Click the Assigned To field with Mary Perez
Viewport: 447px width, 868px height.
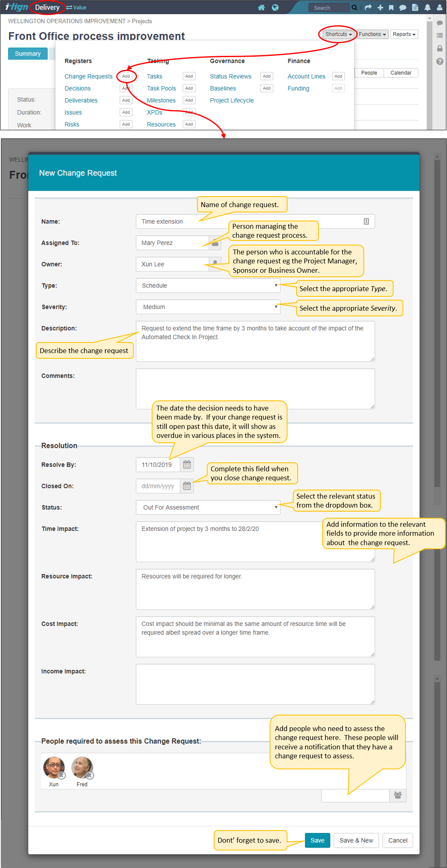(173, 243)
